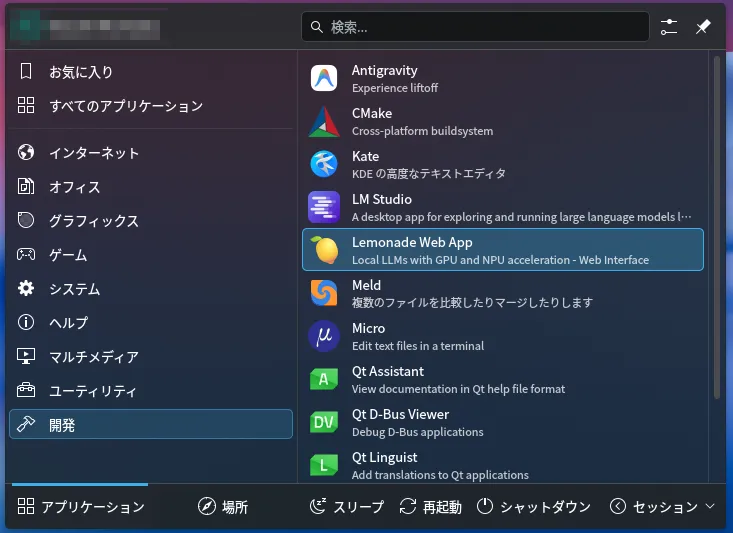Click the toolbox icon for ユーティリティ

(26, 390)
